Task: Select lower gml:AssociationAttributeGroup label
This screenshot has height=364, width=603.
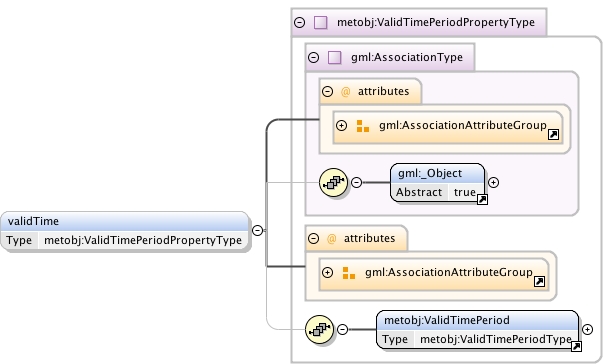Action: 449,273
